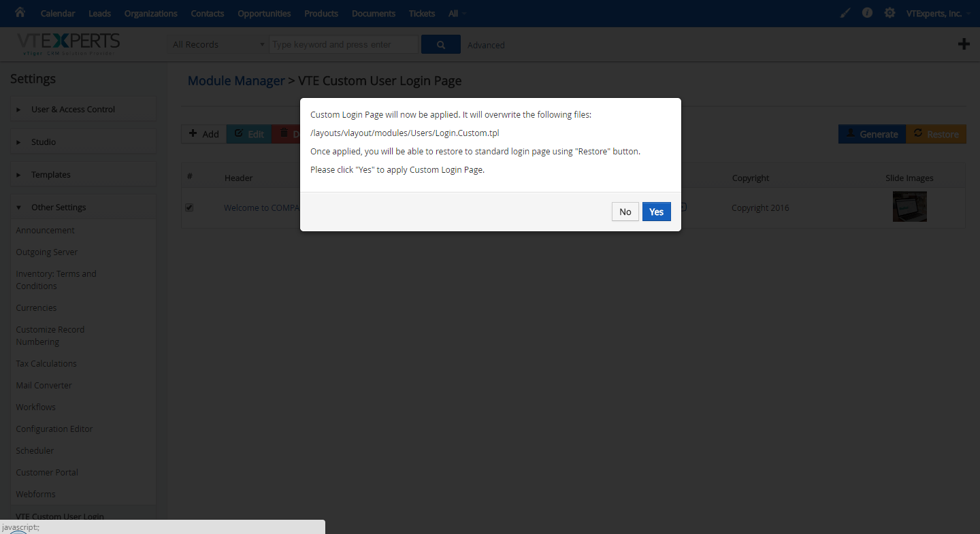The height and width of the screenshot is (534, 980).
Task: Click the VTExperts logo
Action: 68,44
